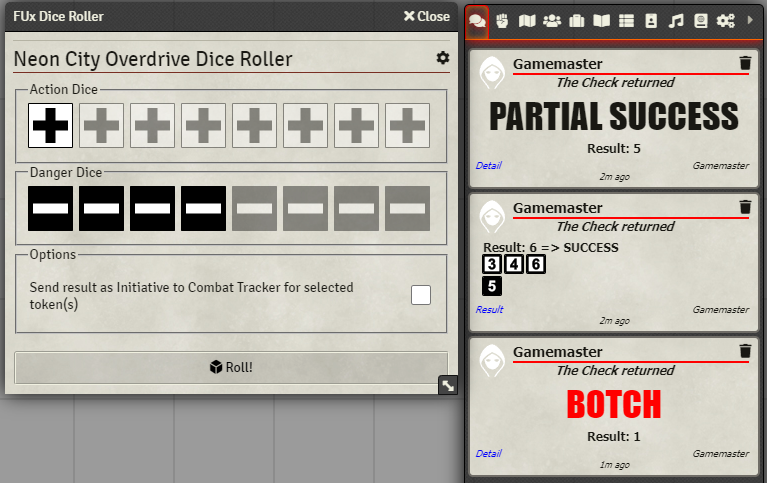
Task: Select the eighth Action die plus
Action: tap(407, 125)
